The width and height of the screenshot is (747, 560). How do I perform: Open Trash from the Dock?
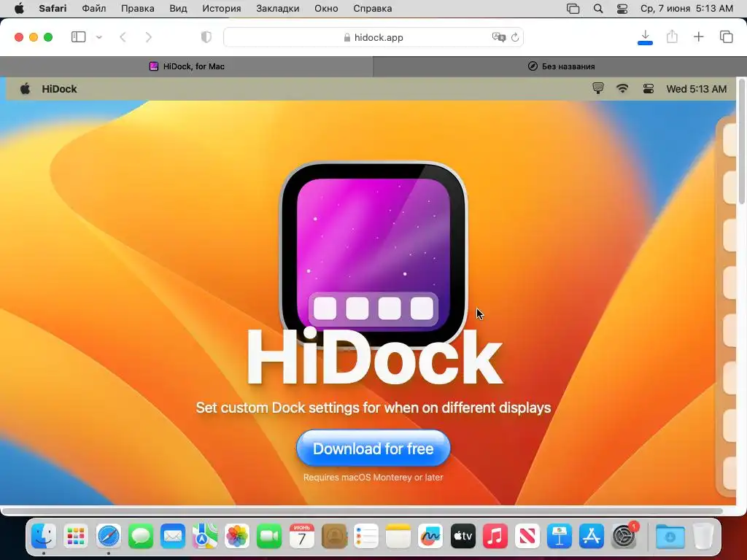point(703,537)
